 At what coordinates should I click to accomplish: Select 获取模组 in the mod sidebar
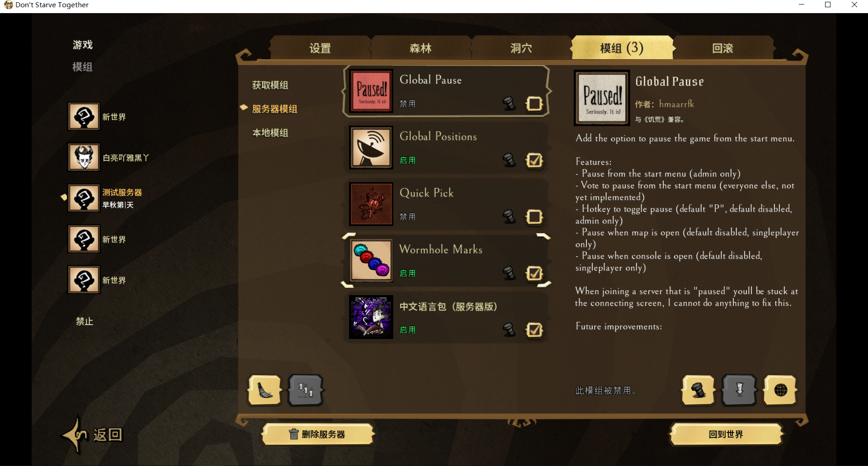coord(270,85)
